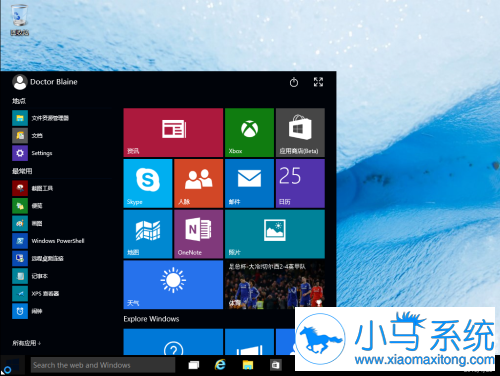Open the red News (资讯) tile
The image size is (500, 376).
[173, 132]
